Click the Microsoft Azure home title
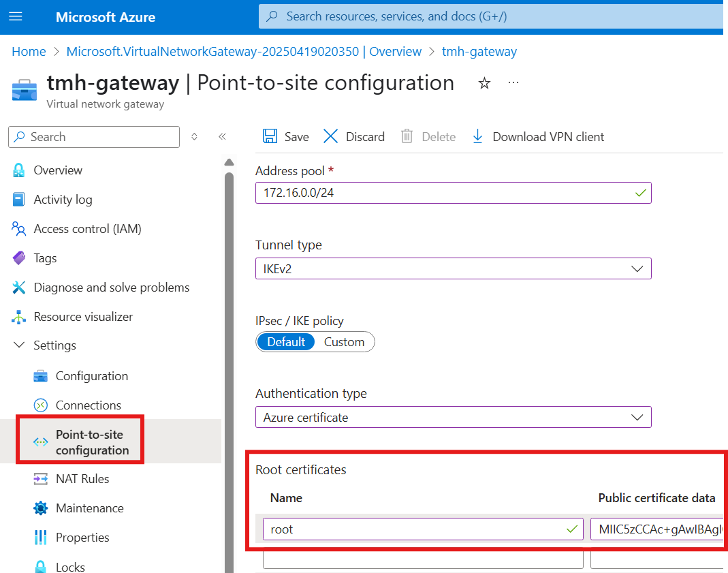This screenshot has width=728, height=573. pyautogui.click(x=106, y=17)
